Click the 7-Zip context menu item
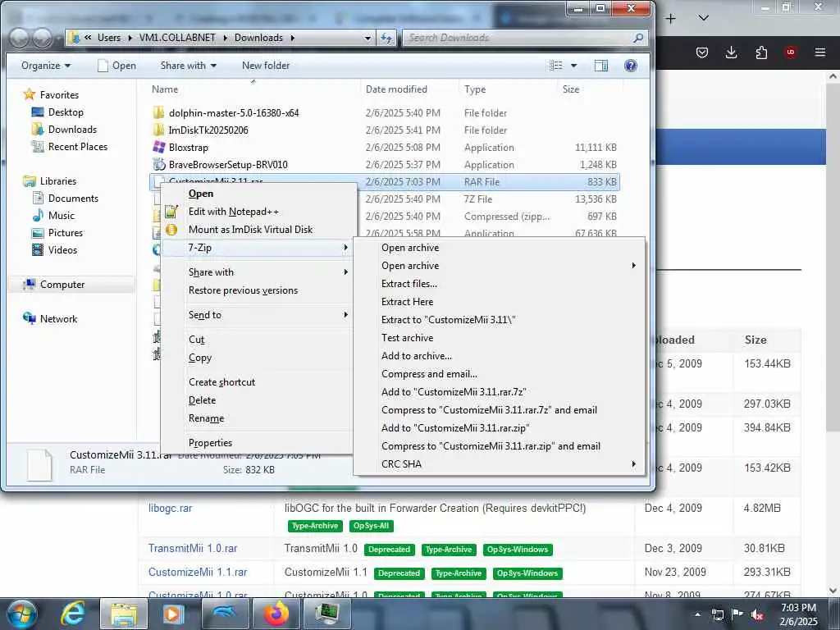The height and width of the screenshot is (630, 840). pos(256,248)
